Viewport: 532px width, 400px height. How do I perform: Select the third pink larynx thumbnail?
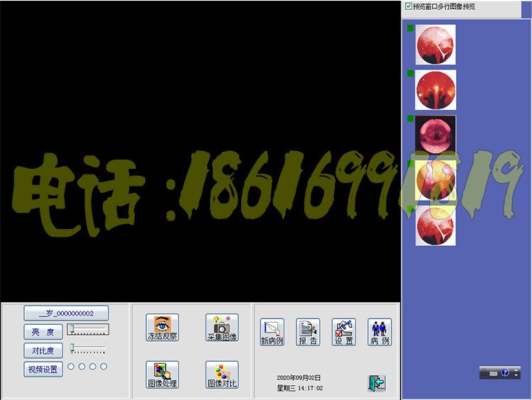pos(436,135)
